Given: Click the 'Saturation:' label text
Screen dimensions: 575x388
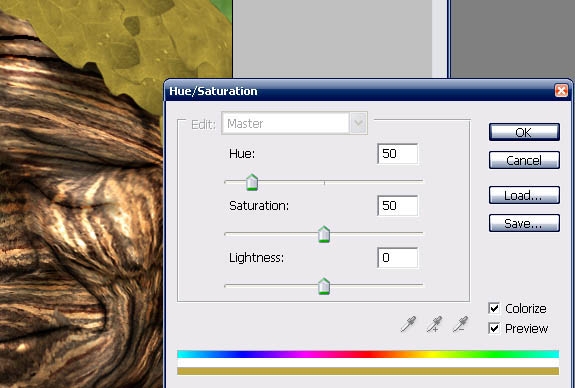Looking at the screenshot, I should coord(259,206).
